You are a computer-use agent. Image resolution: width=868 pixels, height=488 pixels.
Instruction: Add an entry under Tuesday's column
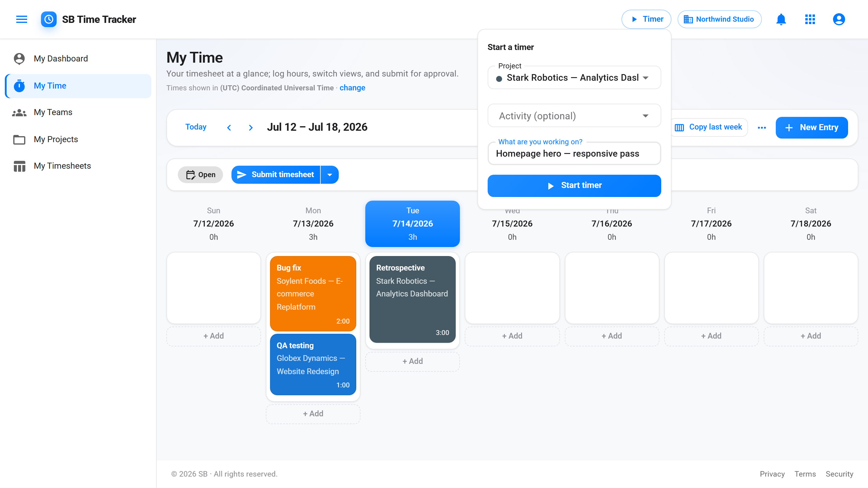pos(412,361)
